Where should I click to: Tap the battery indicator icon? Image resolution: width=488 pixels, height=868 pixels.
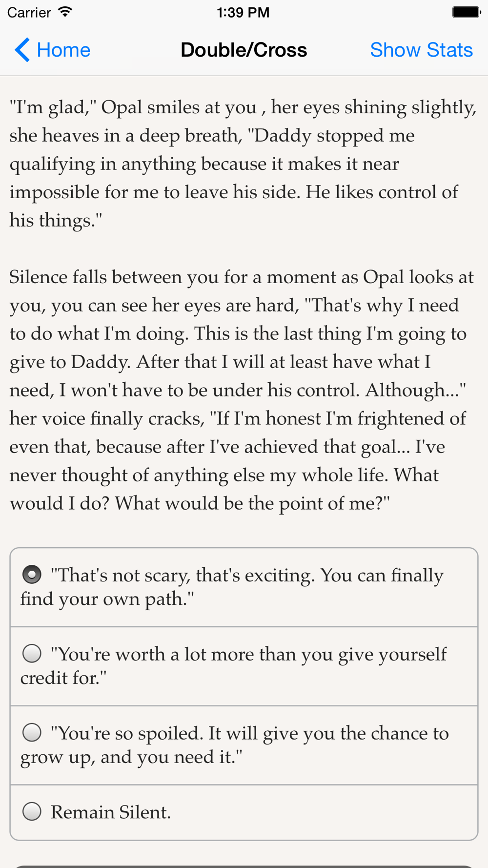(466, 12)
